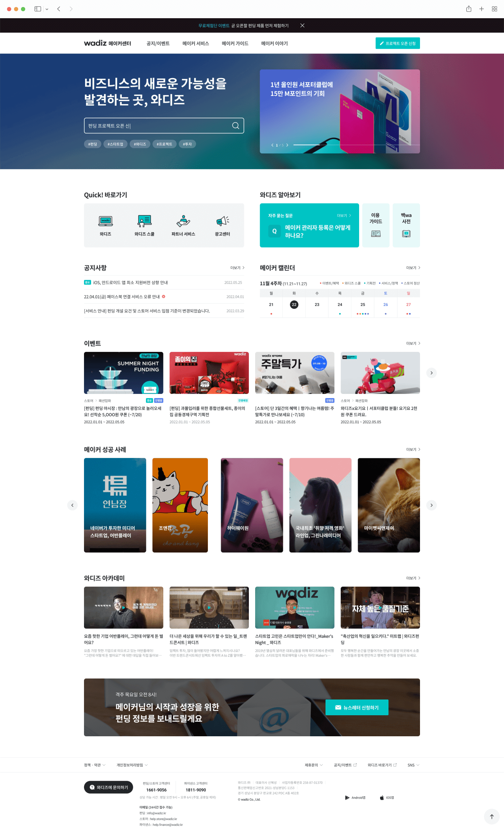
Task: Close the top event banner
Action: [302, 26]
